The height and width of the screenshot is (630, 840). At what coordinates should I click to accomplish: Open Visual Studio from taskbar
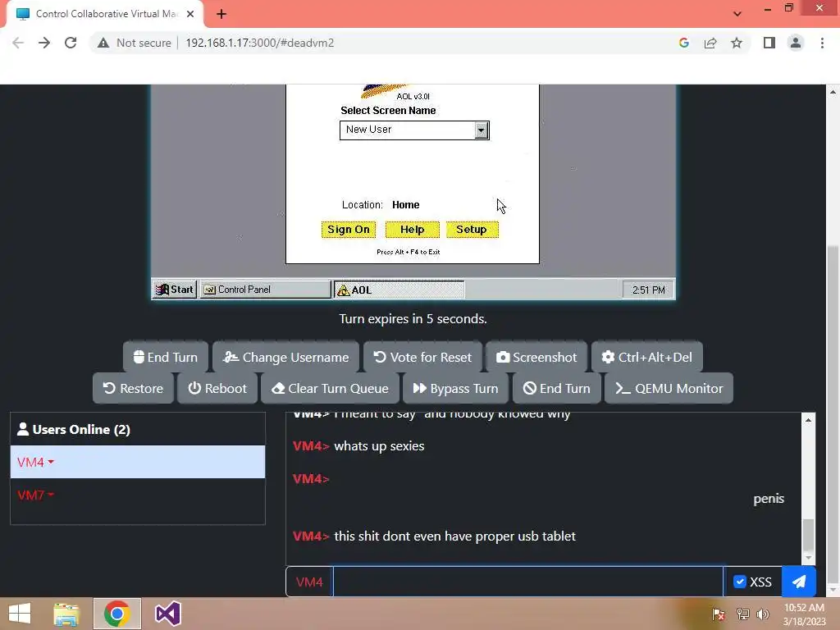tap(167, 614)
